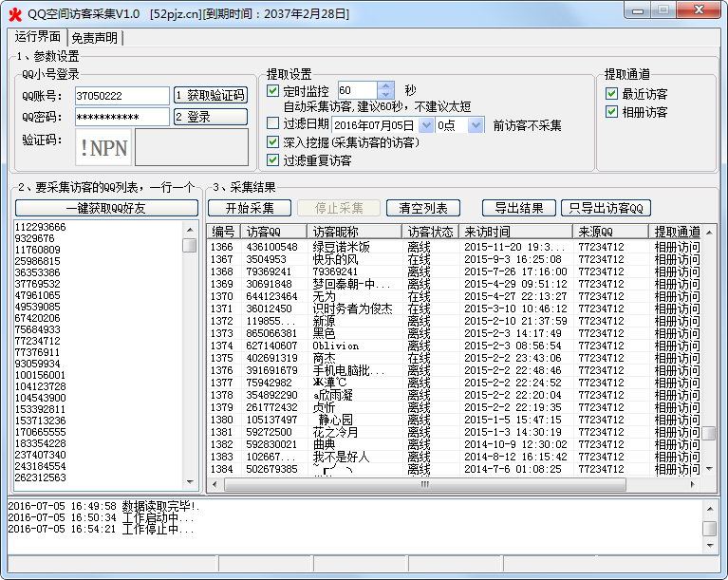Viewport: 728px width, 580px height.
Task: Switch to 免责声明 tab
Action: 95,38
